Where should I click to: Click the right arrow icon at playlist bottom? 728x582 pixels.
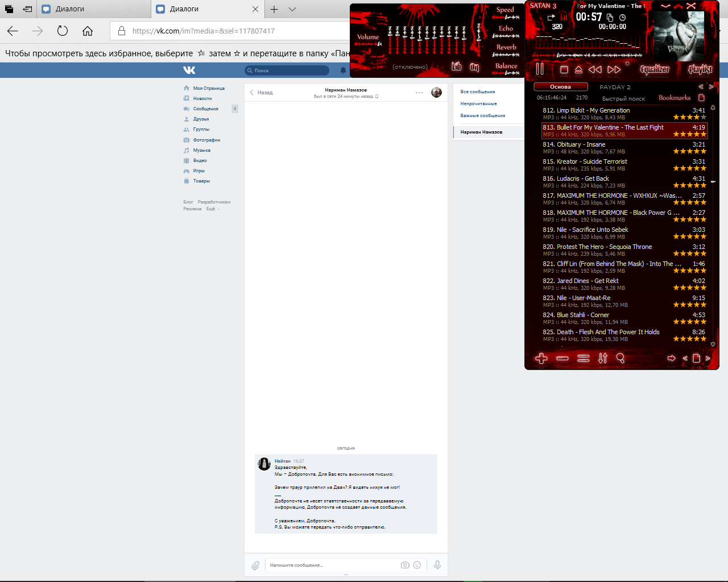coord(672,358)
